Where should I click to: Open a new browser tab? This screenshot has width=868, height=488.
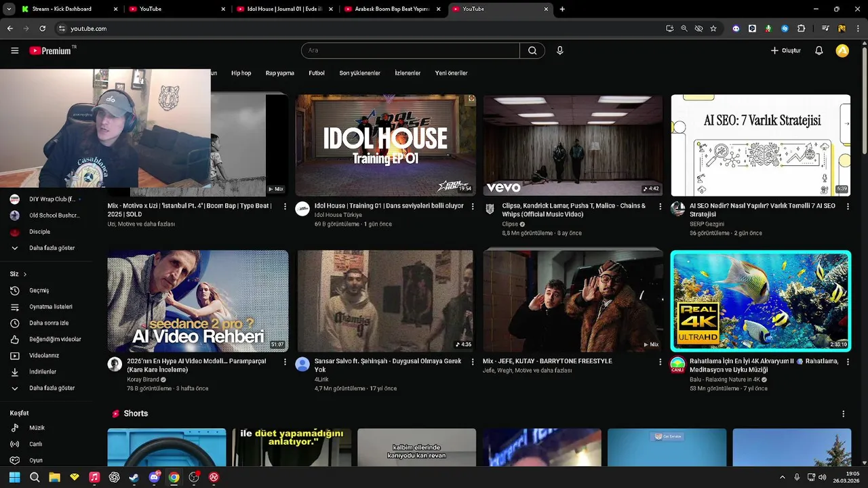coord(562,9)
